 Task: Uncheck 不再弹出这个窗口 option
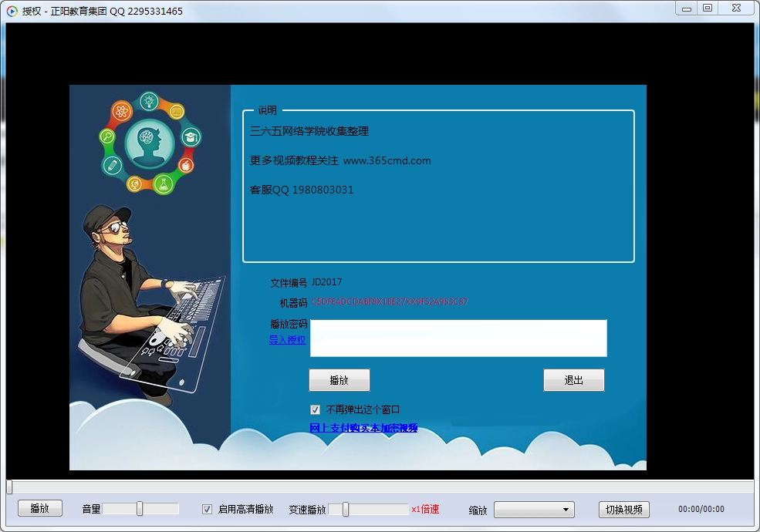click(x=315, y=409)
